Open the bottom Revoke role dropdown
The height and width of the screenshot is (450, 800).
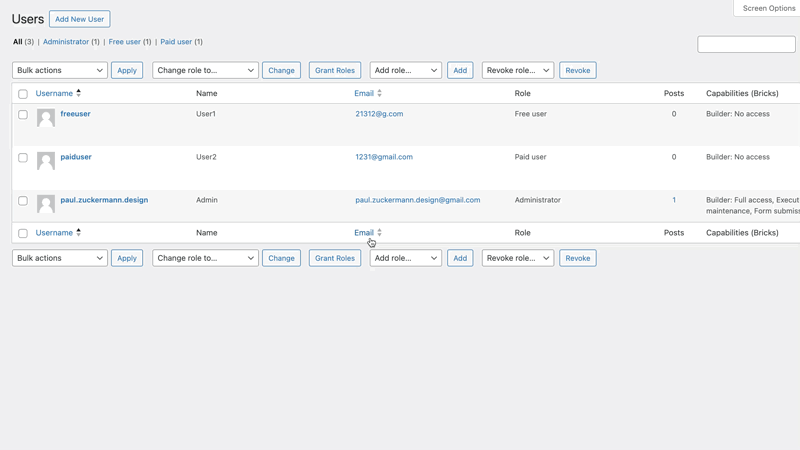point(518,258)
